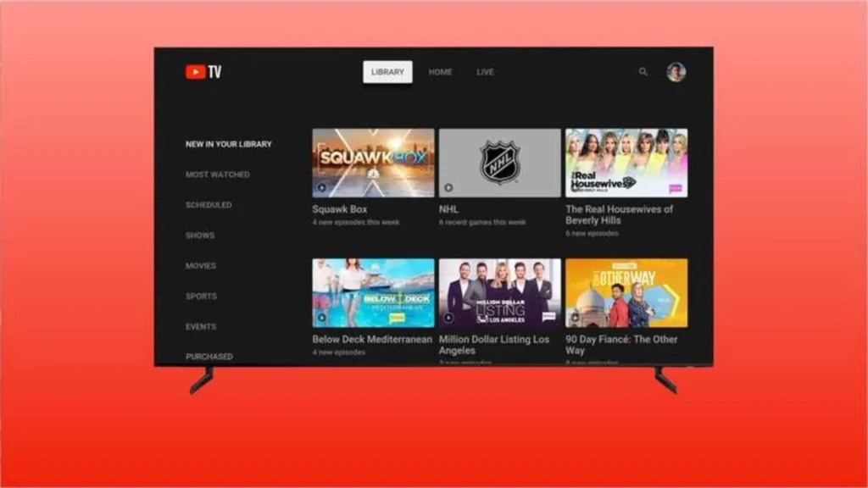Viewport: 868px width, 488px height.
Task: Switch to the Library tab
Action: click(x=387, y=72)
